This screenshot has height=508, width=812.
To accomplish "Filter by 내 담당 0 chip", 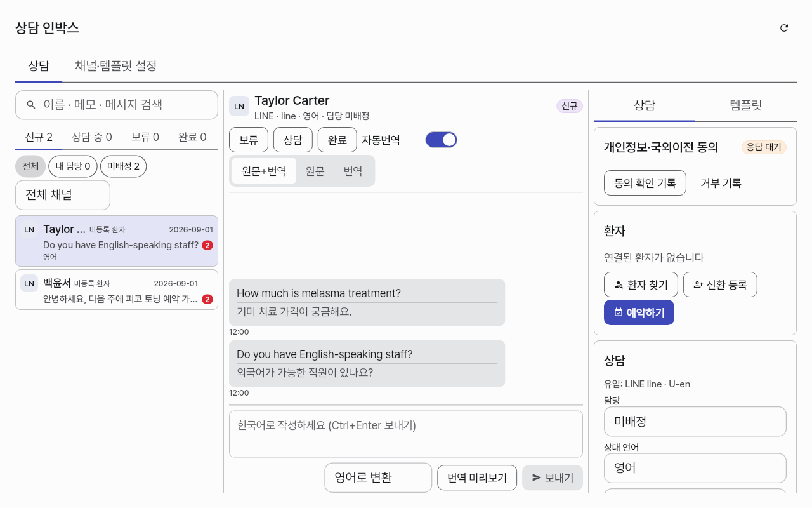I will [x=73, y=166].
